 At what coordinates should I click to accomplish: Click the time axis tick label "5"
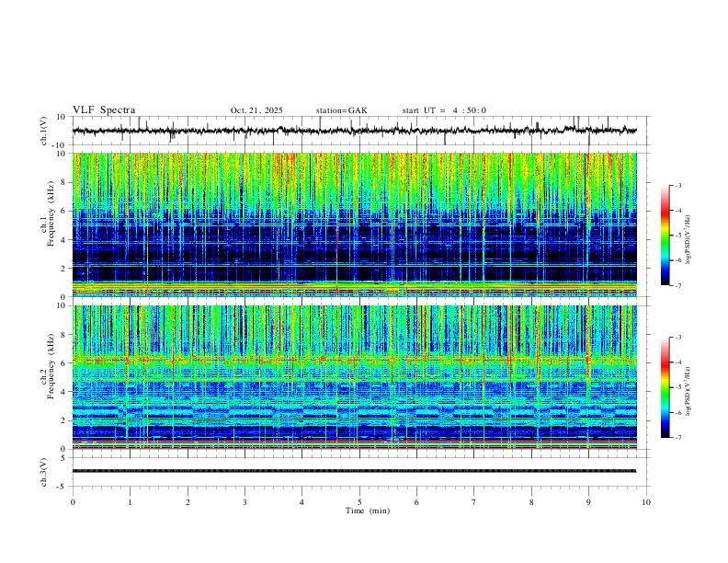pos(359,502)
